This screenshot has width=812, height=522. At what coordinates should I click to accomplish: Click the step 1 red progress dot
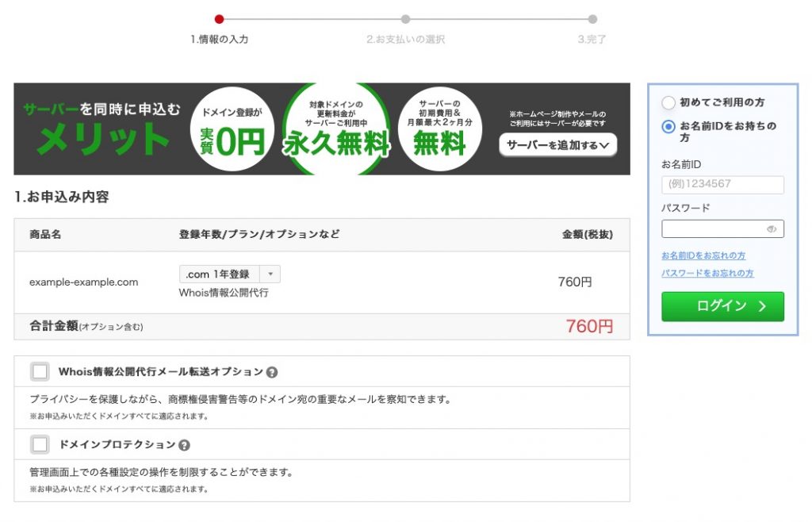(220, 19)
